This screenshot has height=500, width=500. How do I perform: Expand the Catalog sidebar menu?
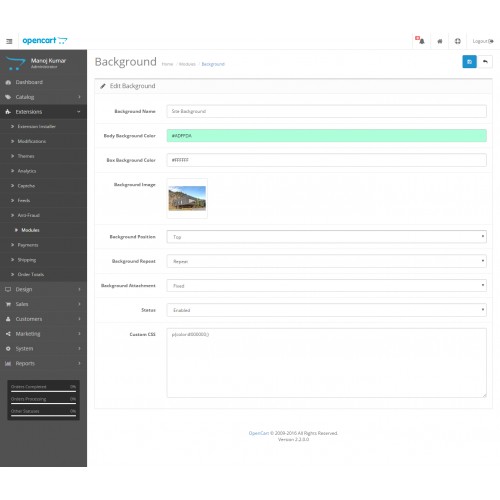point(43,97)
